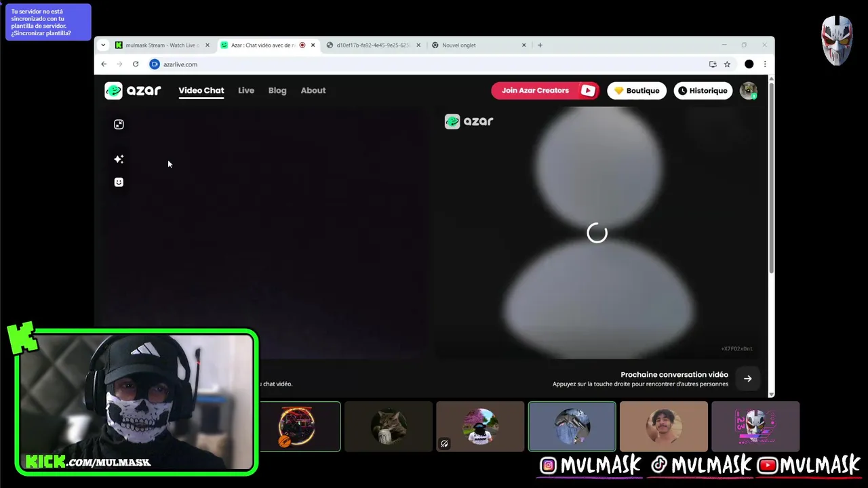Go back in browser history
Screen dimensions: 868x488
point(104,64)
